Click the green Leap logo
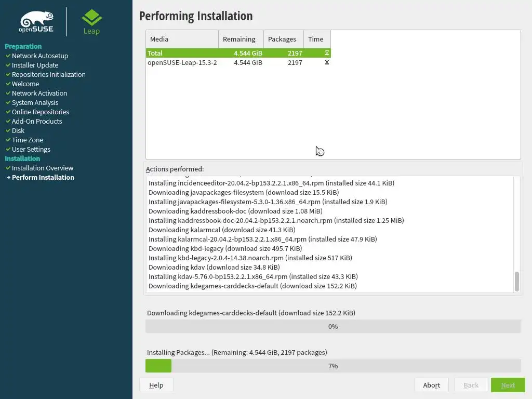The image size is (532, 399). 91,22
